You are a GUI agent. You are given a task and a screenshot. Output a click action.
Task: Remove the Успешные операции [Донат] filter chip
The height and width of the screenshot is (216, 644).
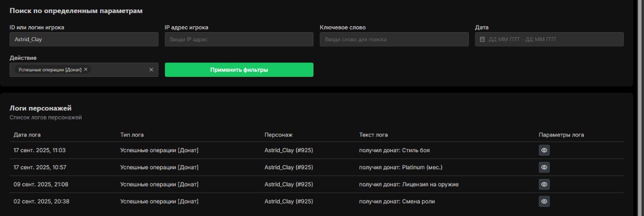click(x=86, y=69)
